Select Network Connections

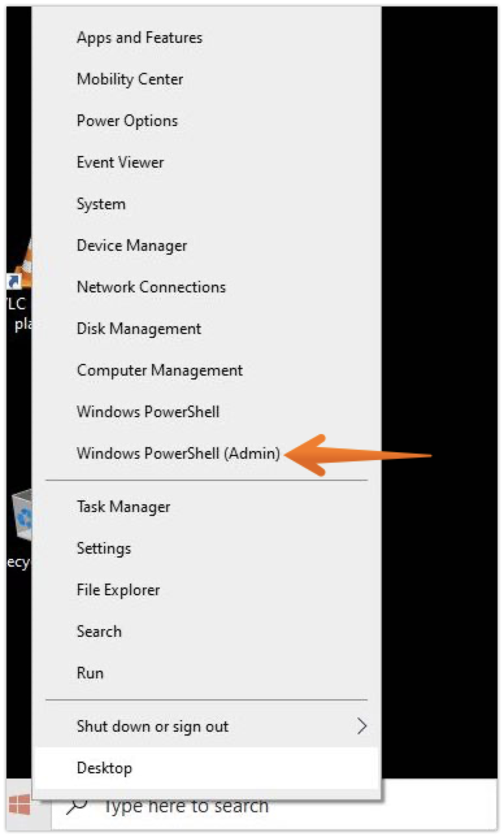pos(151,287)
